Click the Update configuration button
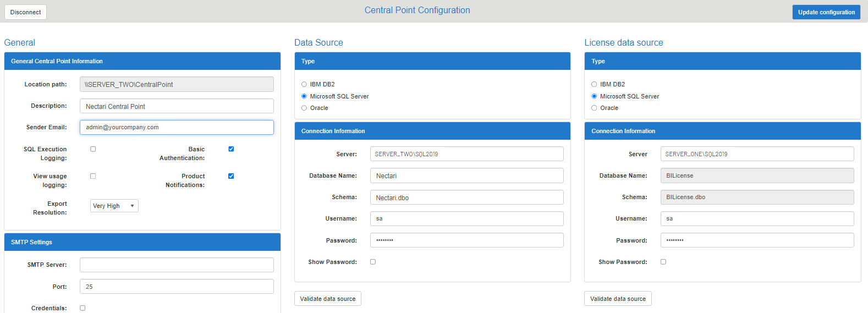868x313 pixels. click(826, 12)
